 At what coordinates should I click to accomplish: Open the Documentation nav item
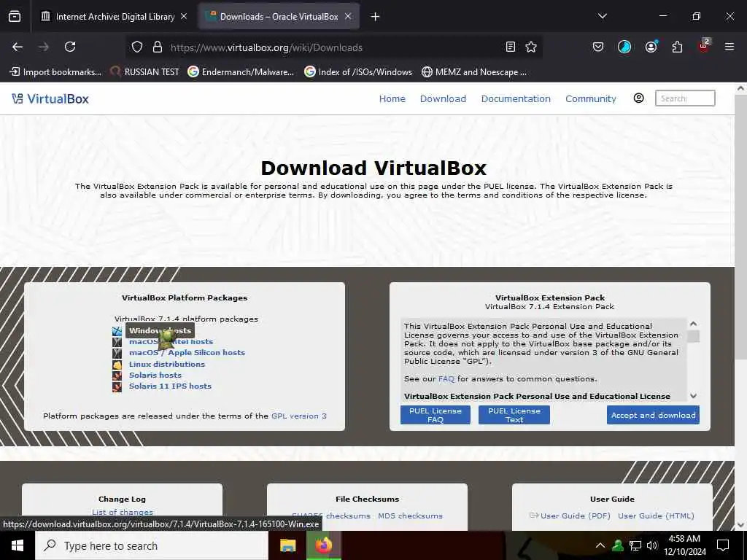pos(516,98)
